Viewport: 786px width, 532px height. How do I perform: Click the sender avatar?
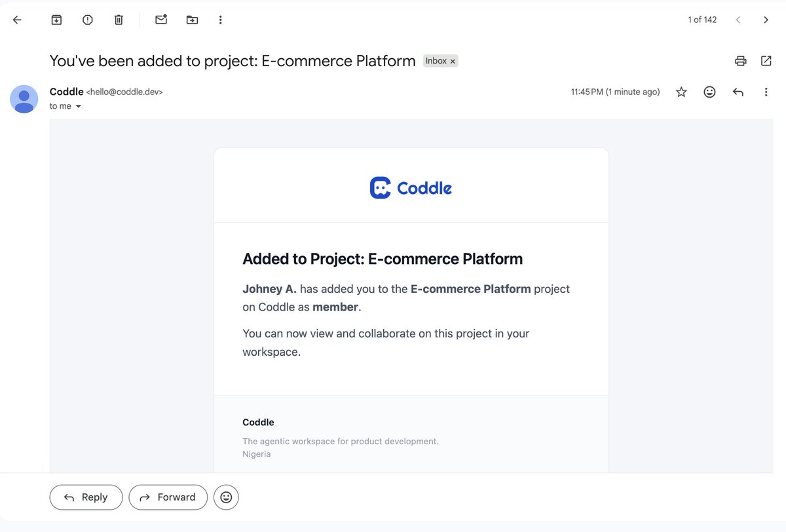pyautogui.click(x=24, y=99)
